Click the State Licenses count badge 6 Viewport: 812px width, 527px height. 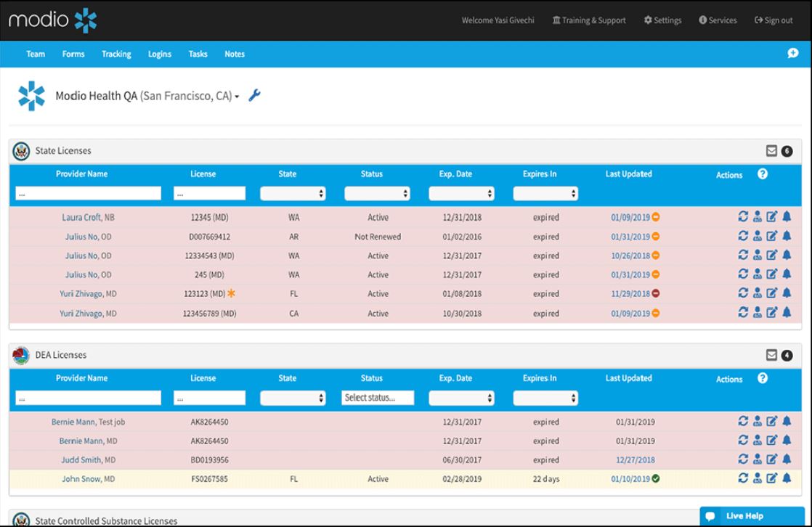tap(787, 151)
